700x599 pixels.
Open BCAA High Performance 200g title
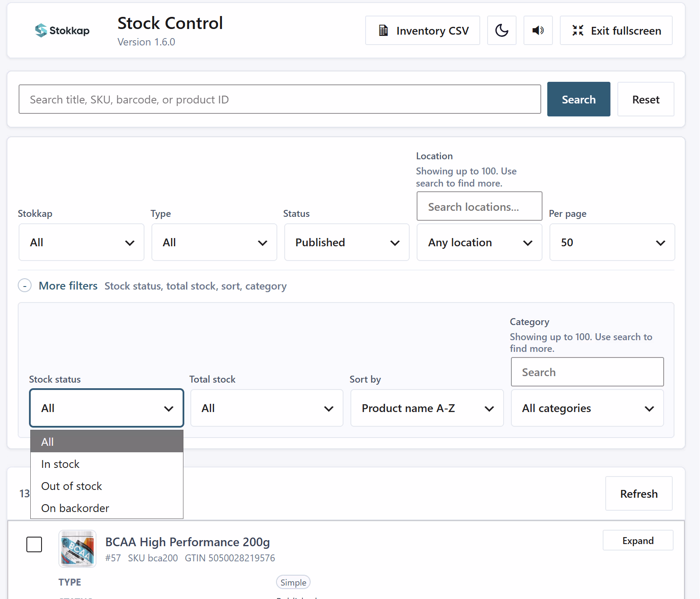pyautogui.click(x=188, y=542)
